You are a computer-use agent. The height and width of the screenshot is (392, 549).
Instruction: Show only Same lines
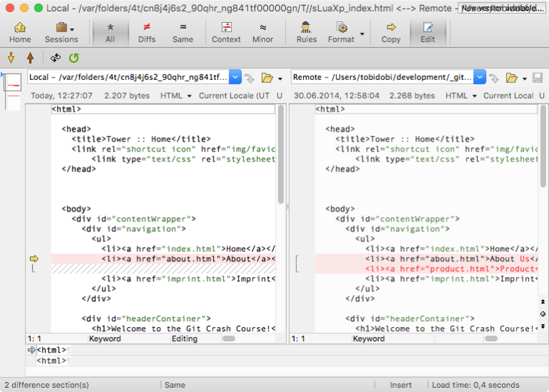pos(183,31)
